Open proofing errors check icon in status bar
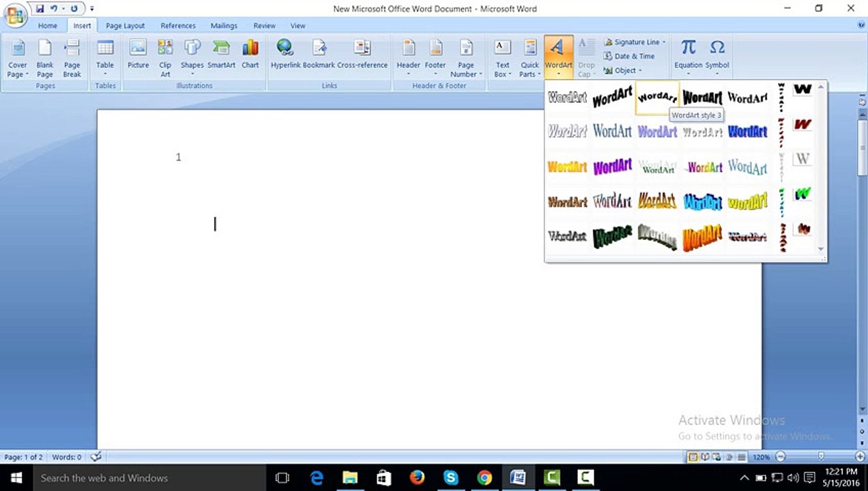The width and height of the screenshot is (868, 491). pyautogui.click(x=96, y=456)
